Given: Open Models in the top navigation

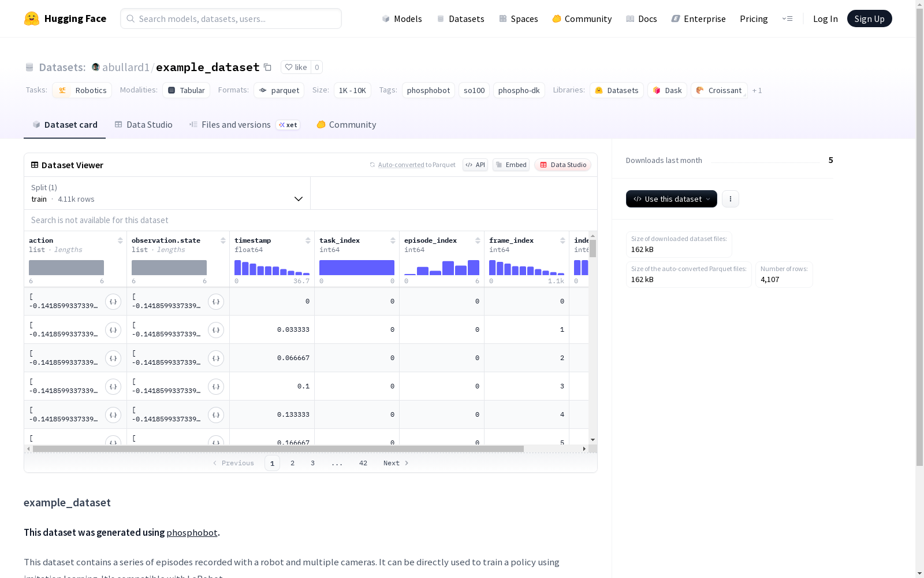Looking at the screenshot, I should 402,19.
